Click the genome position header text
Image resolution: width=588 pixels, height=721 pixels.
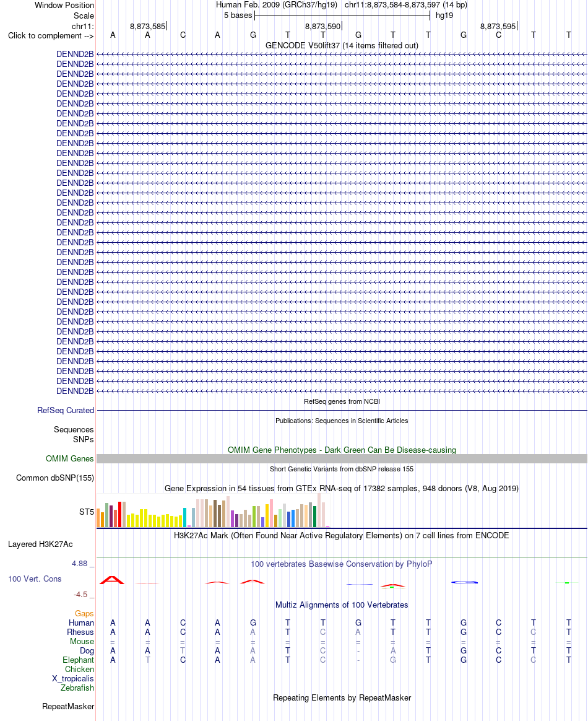(x=342, y=5)
